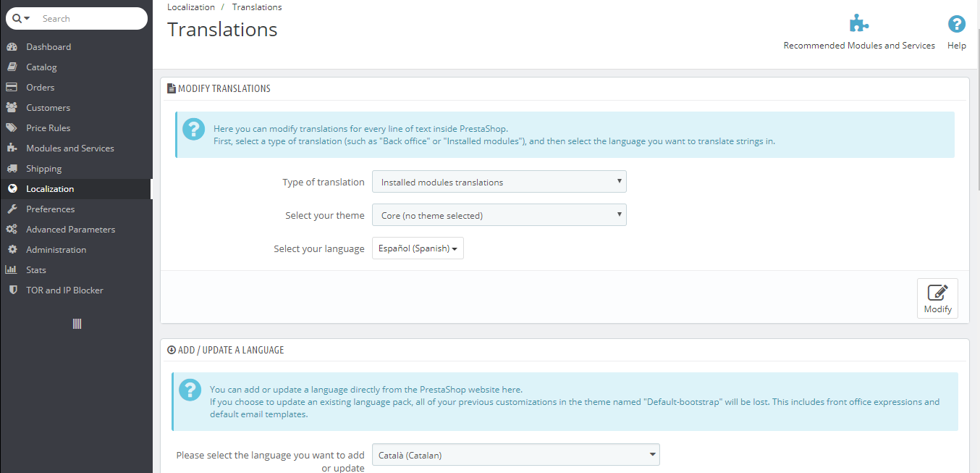980x473 pixels.
Task: Click the Dashboard gauge icon in sidebar
Action: coord(12,47)
